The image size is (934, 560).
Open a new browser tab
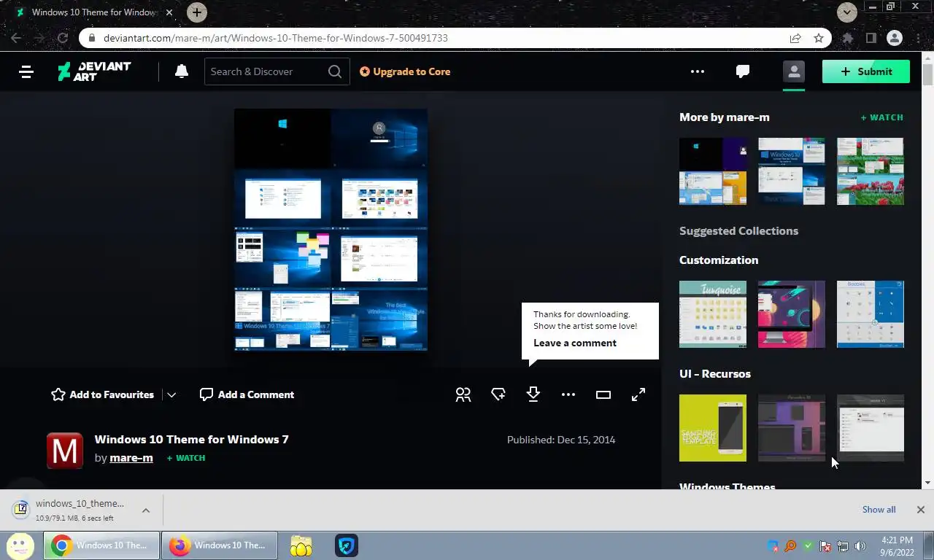click(196, 12)
